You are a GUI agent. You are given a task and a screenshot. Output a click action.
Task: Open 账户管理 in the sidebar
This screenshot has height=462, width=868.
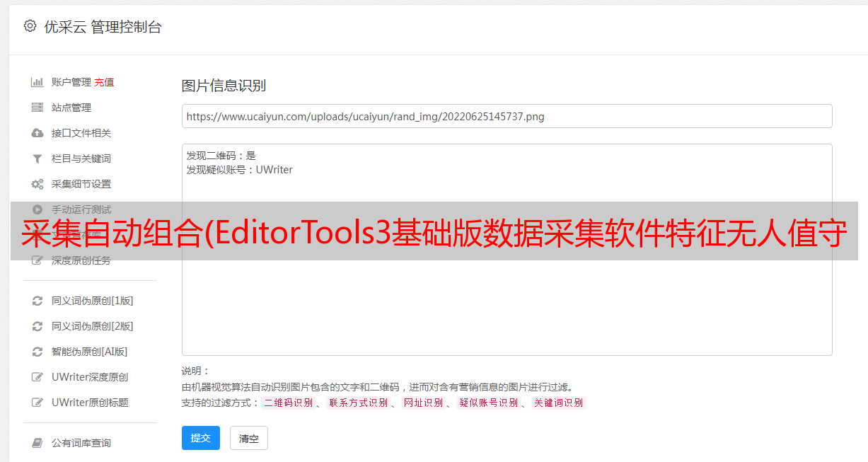click(71, 82)
